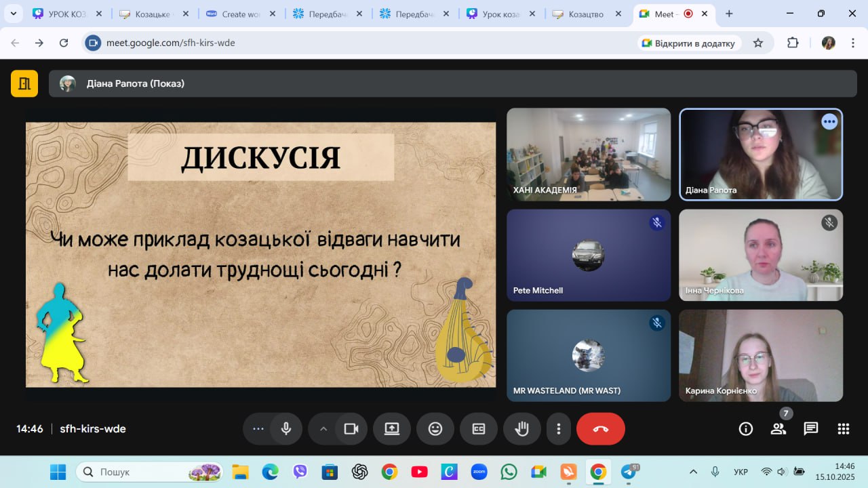Show the participants list
This screenshot has height=488, width=868.
(778, 429)
